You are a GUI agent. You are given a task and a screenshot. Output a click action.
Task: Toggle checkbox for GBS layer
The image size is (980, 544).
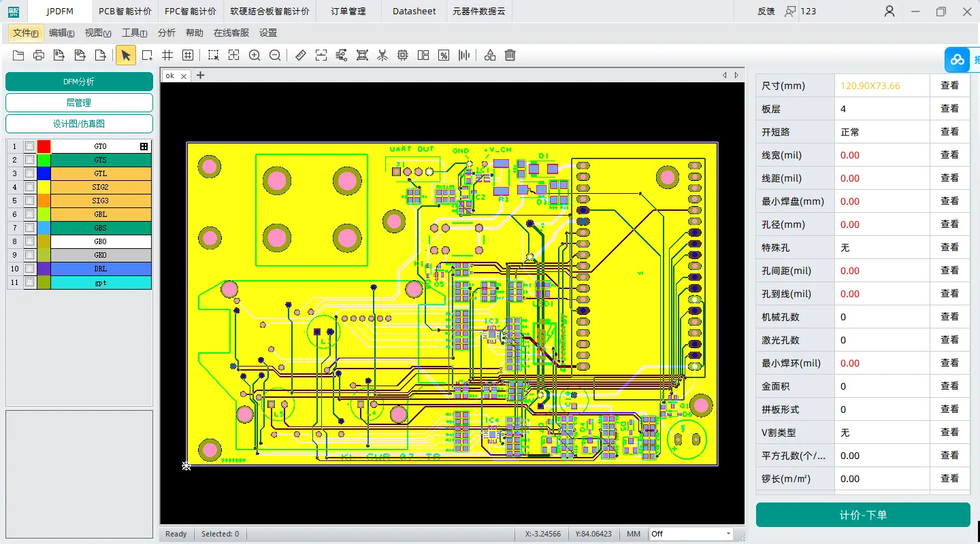pyautogui.click(x=29, y=228)
